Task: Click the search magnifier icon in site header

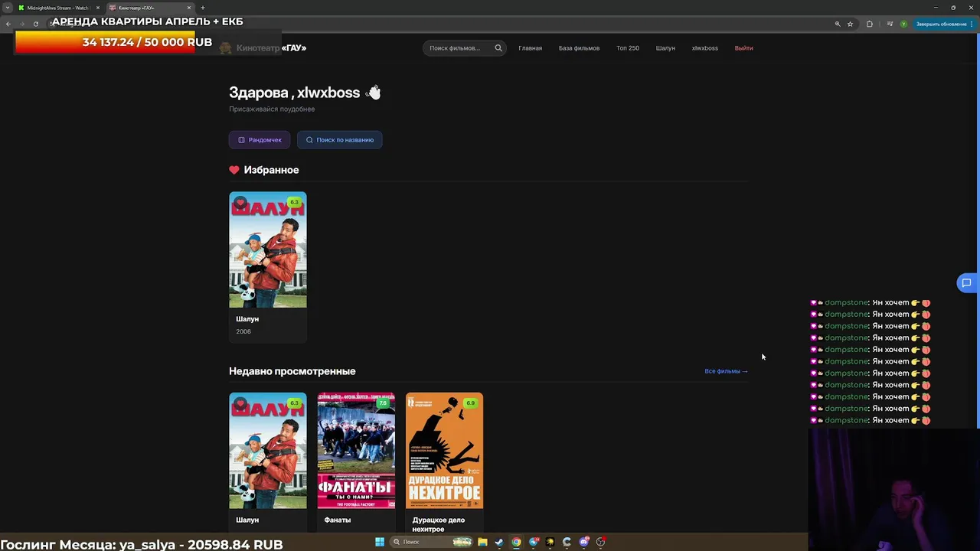Action: tap(498, 48)
